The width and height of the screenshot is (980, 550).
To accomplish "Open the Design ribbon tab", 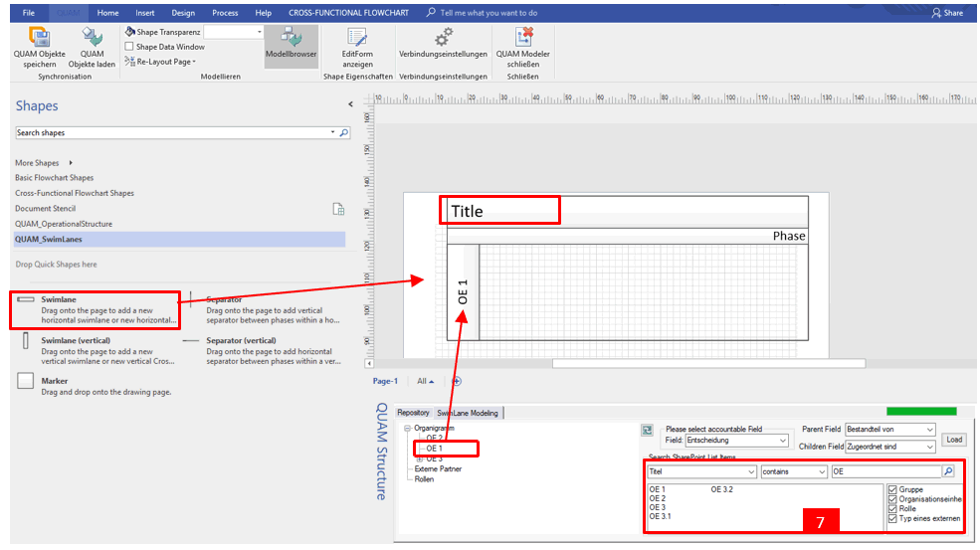I will click(x=183, y=13).
